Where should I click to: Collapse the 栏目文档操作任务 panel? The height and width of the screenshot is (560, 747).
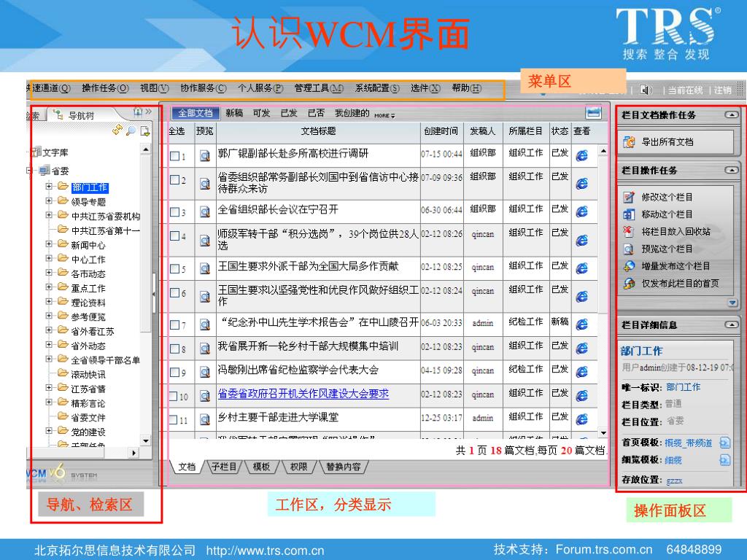tap(731, 114)
